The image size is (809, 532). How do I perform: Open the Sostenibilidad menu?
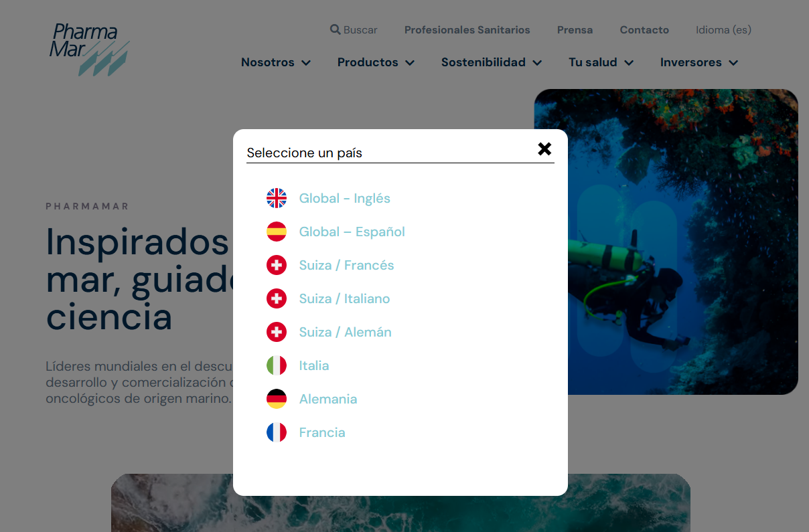pyautogui.click(x=484, y=62)
